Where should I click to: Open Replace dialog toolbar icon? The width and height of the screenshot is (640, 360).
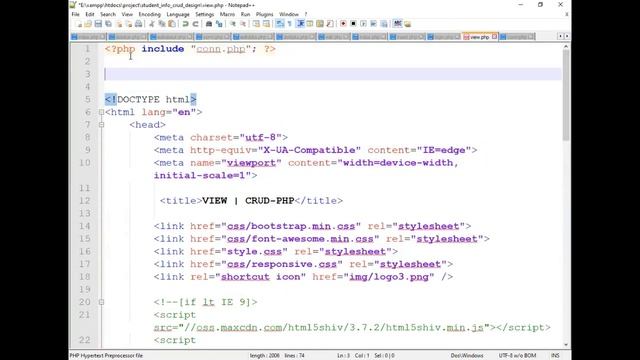pyautogui.click(x=219, y=24)
